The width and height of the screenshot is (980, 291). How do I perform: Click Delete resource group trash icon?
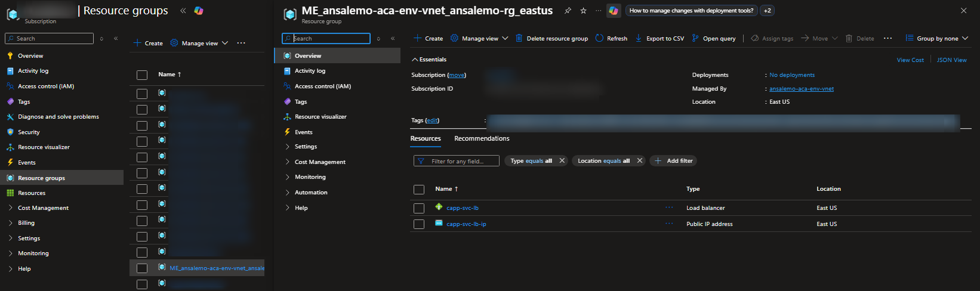(x=519, y=38)
